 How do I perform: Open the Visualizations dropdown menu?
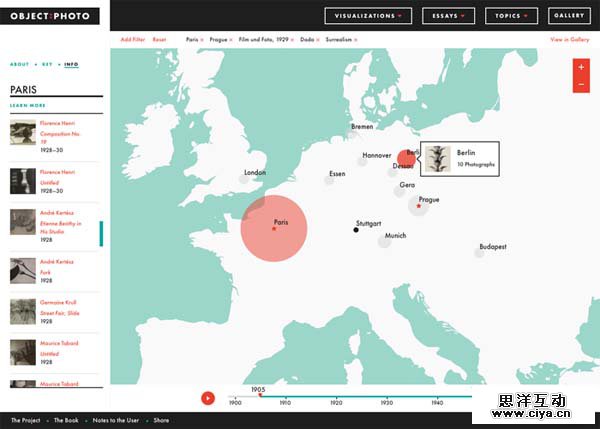(368, 16)
